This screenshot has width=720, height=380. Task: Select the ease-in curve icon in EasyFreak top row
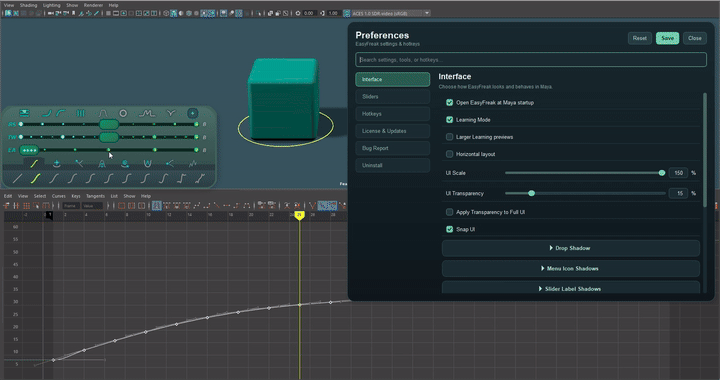click(47, 113)
